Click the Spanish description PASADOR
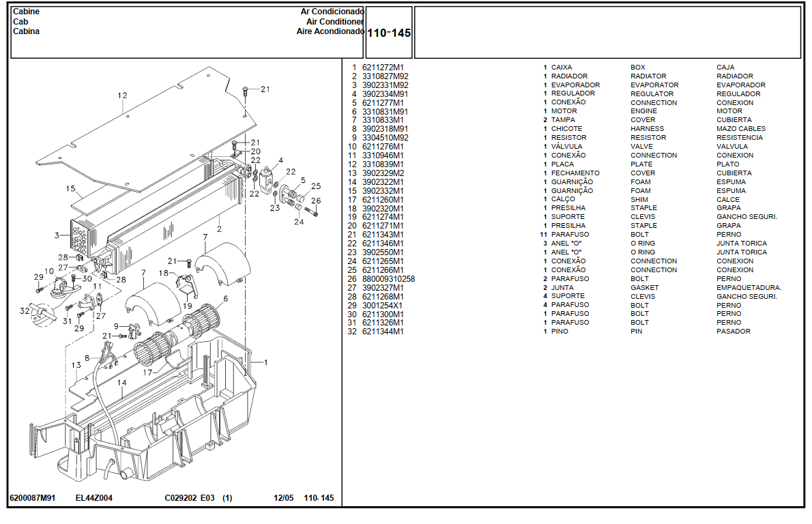This screenshot has height=524, width=812. (x=734, y=332)
